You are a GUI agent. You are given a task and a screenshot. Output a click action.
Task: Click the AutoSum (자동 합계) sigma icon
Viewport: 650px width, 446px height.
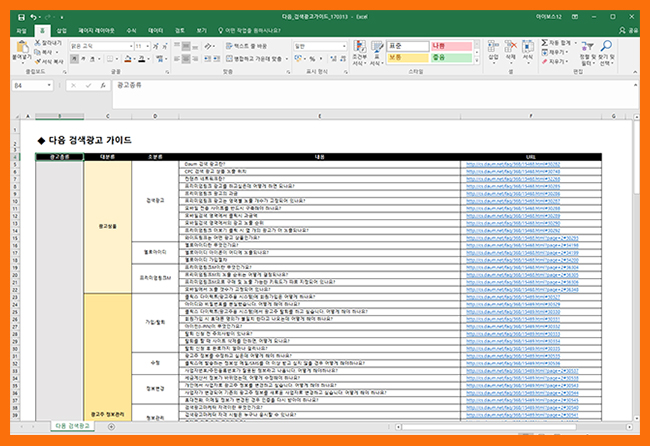(545, 43)
